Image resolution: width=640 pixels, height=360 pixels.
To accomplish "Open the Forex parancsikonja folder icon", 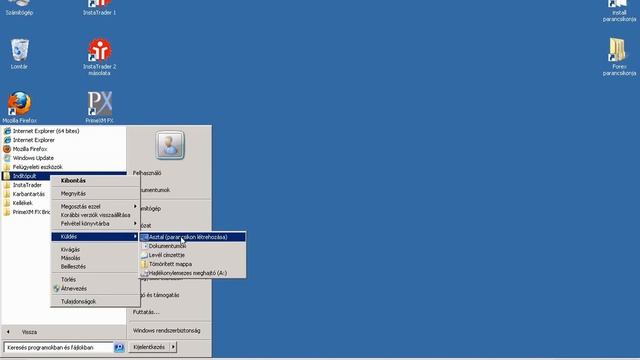I will pyautogui.click(x=619, y=56).
